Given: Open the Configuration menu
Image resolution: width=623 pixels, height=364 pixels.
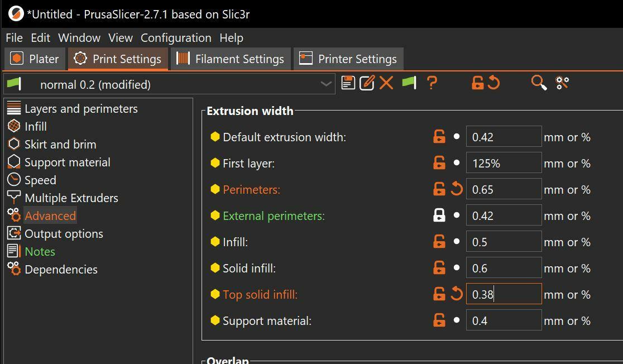Looking at the screenshot, I should 176,38.
